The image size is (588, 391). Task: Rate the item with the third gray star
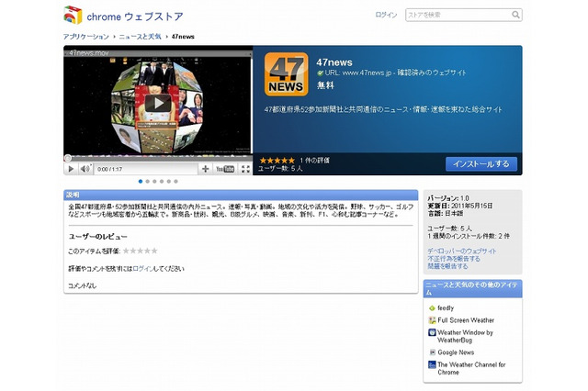[x=141, y=251]
